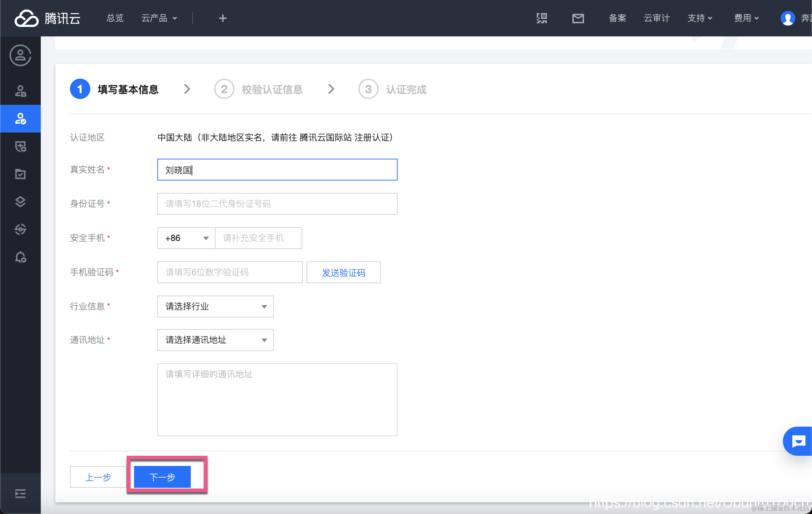Image resolution: width=812 pixels, height=514 pixels.
Task: Select the real-name verification sidebar icon
Action: [x=20, y=119]
